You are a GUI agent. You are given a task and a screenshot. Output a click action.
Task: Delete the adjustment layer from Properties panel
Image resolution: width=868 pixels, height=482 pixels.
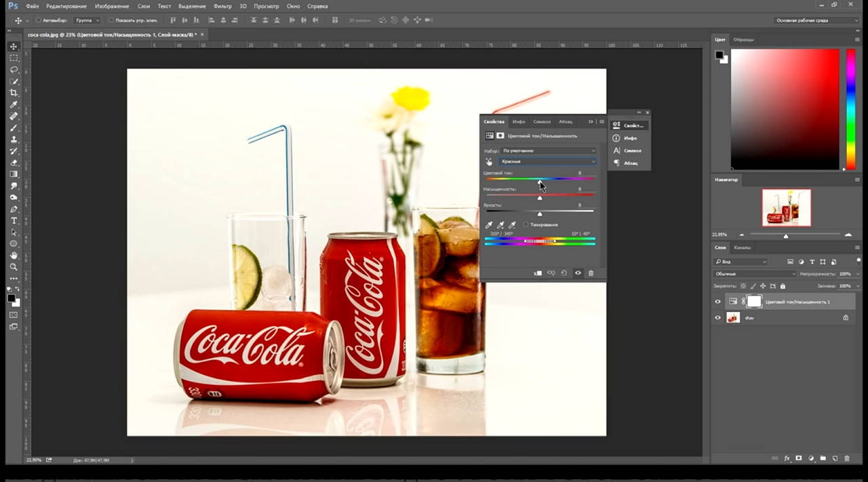[x=591, y=273]
